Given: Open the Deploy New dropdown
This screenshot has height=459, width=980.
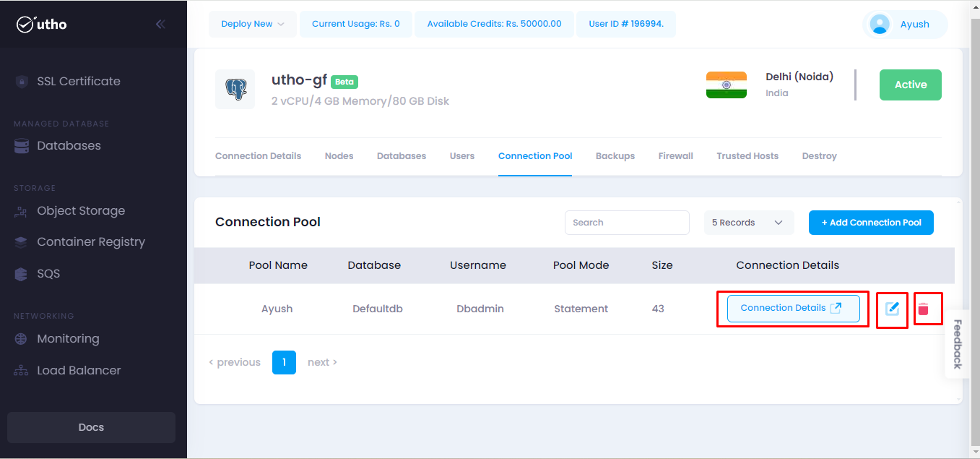Looking at the screenshot, I should pyautogui.click(x=253, y=24).
